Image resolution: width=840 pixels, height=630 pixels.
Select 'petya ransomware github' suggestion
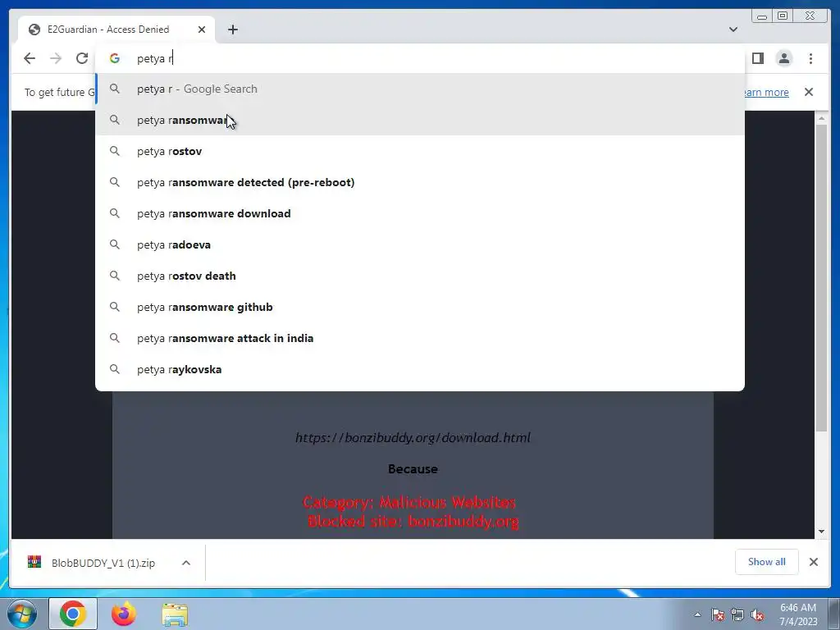420,307
